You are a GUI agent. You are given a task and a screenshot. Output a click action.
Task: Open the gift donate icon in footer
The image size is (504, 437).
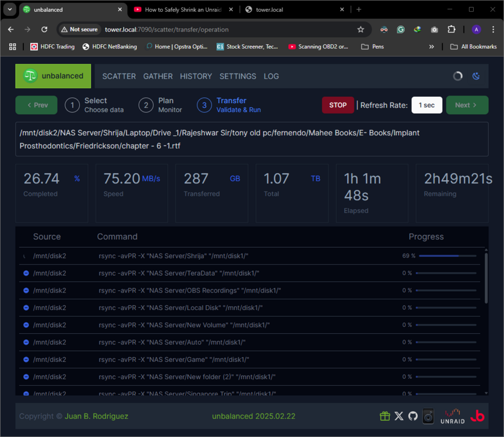pyautogui.click(x=385, y=416)
